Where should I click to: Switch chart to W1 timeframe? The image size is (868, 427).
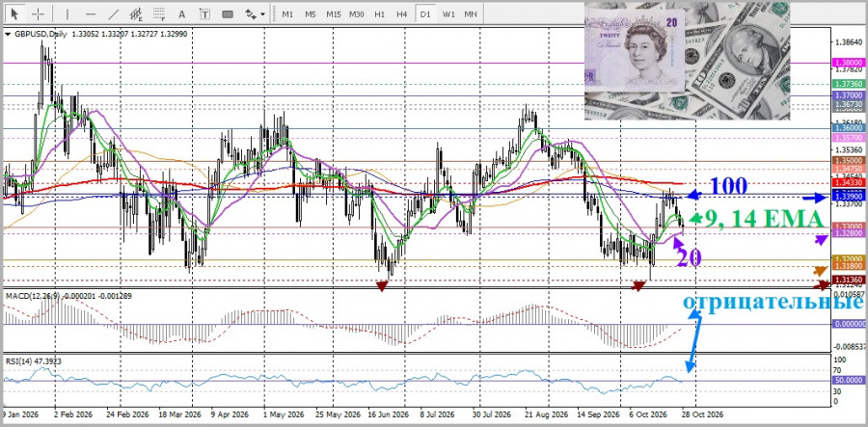click(448, 13)
